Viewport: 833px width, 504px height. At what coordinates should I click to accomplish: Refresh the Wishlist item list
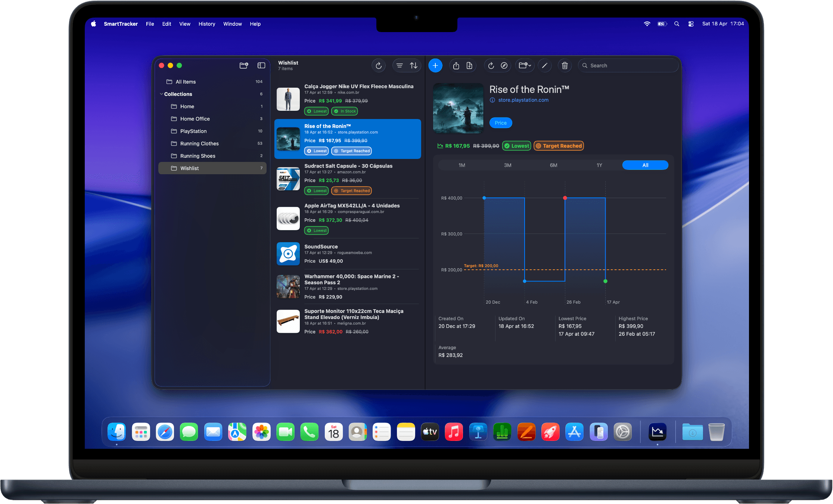[379, 66]
